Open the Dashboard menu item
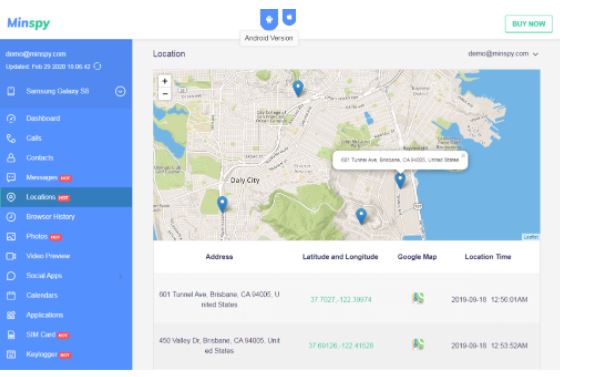The height and width of the screenshot is (377, 594). [43, 119]
